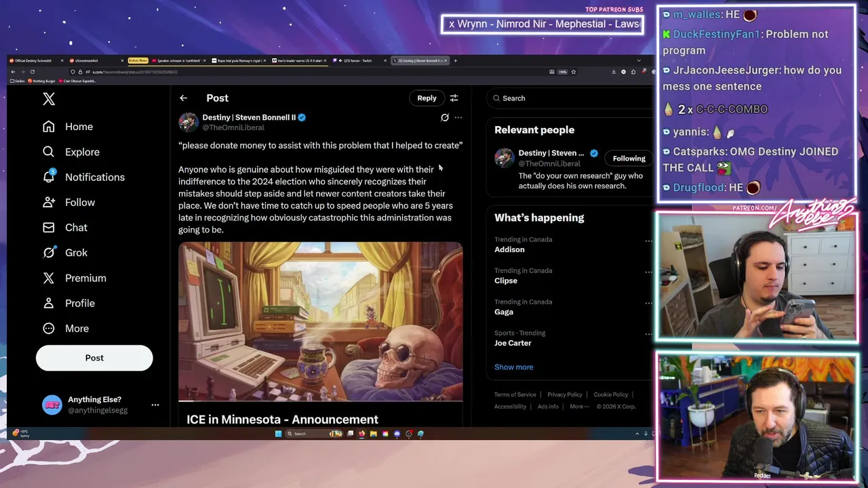This screenshot has width=868, height=488.
Task: Go to Profile from the sidebar
Action: pyautogui.click(x=69, y=303)
